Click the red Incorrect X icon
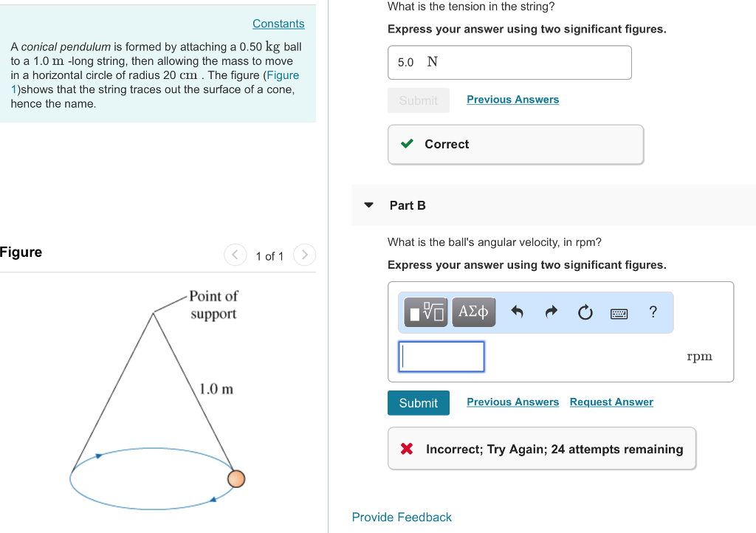 click(406, 448)
